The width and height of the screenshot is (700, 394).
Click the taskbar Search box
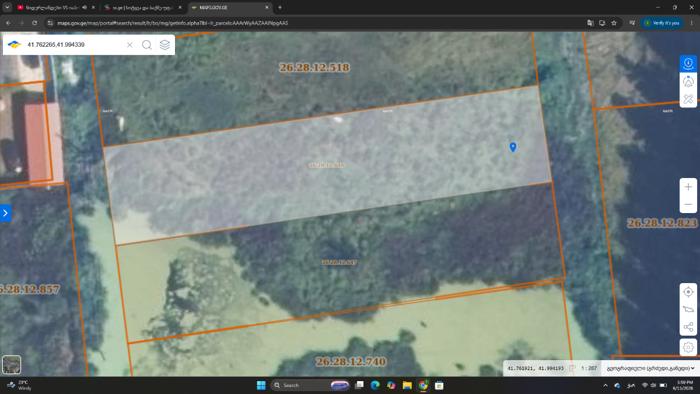(310, 385)
